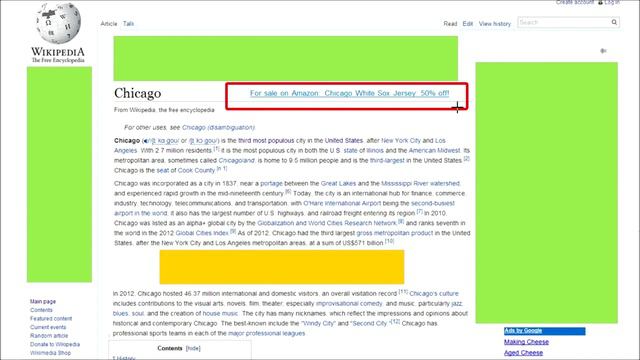Open the American Midwest link

click(434, 151)
